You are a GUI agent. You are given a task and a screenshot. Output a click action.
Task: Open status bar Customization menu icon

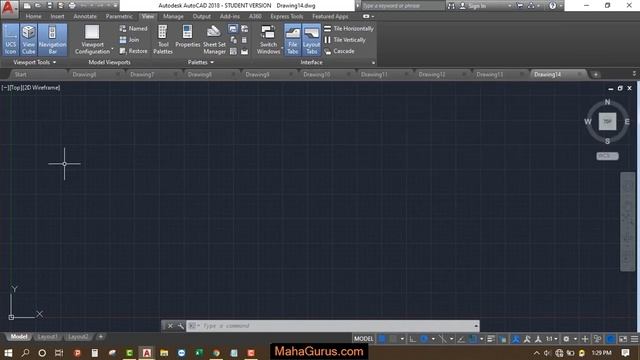point(634,339)
